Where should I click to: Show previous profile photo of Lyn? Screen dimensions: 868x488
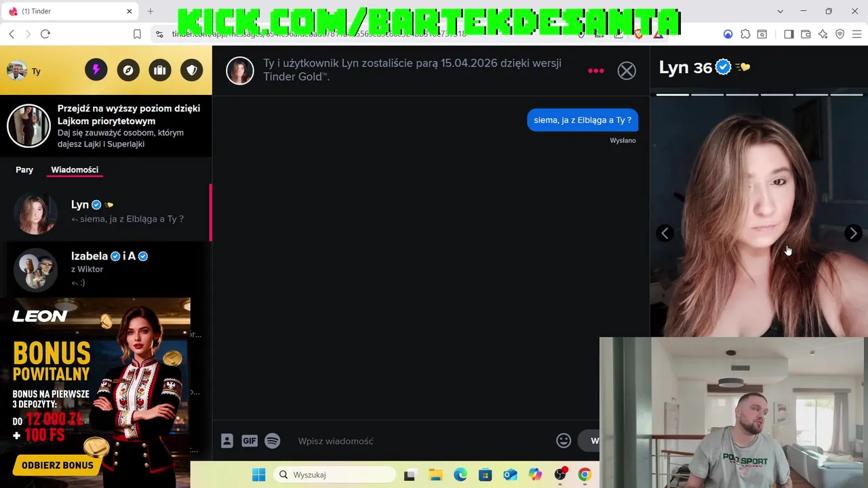(x=665, y=233)
